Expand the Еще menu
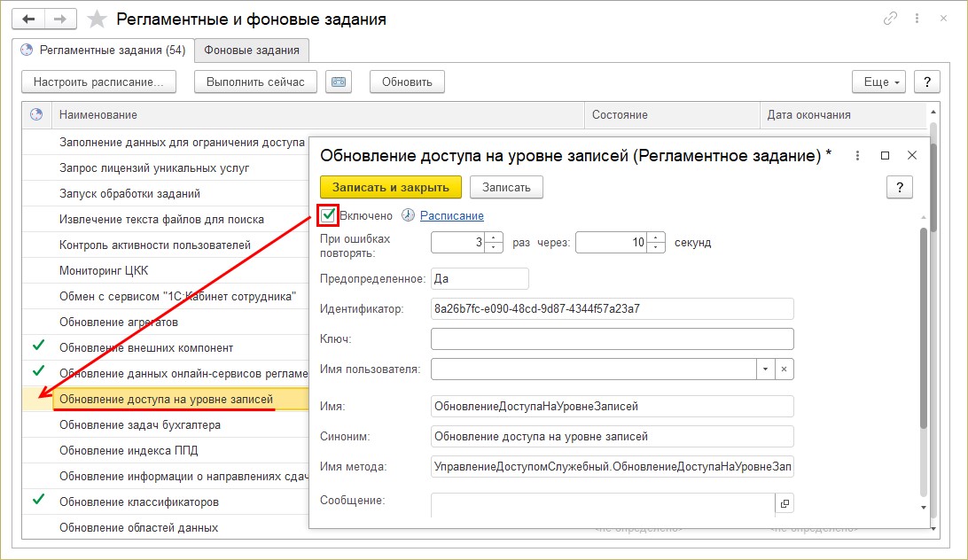Image resolution: width=968 pixels, height=560 pixels. [878, 82]
